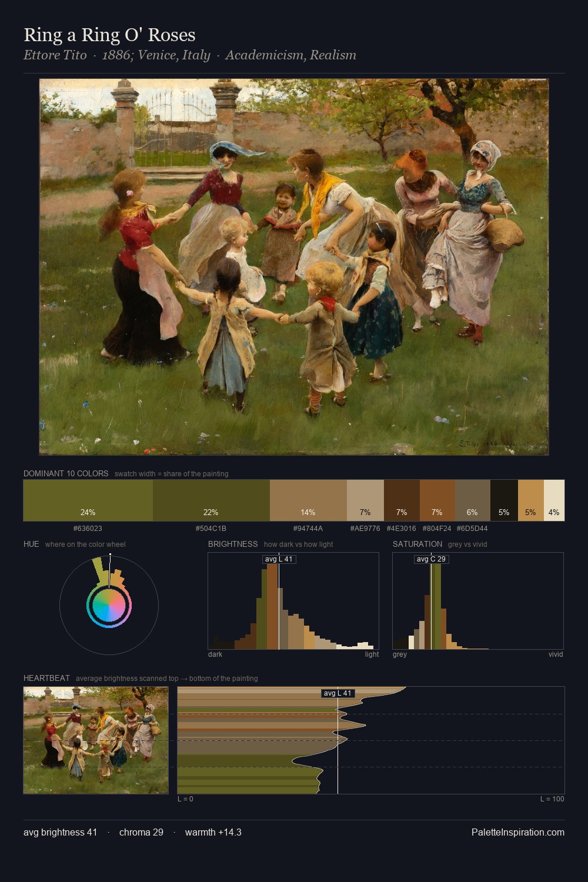Click the avg L 41 label in Brightness histogram
The image size is (588, 882).
tap(279, 559)
